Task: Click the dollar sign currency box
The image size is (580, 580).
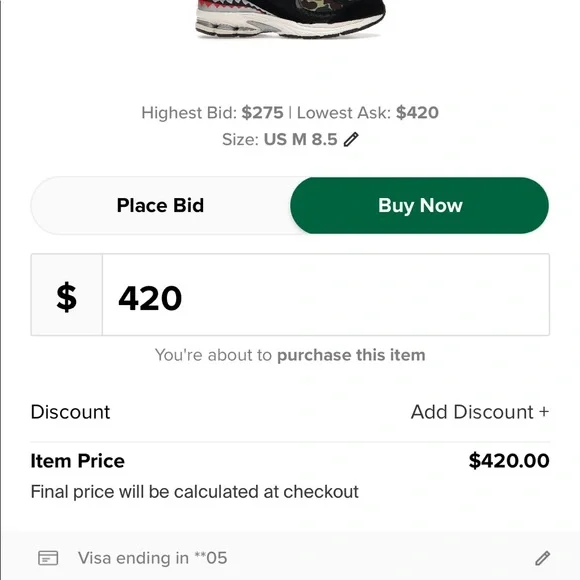Action: 67,295
